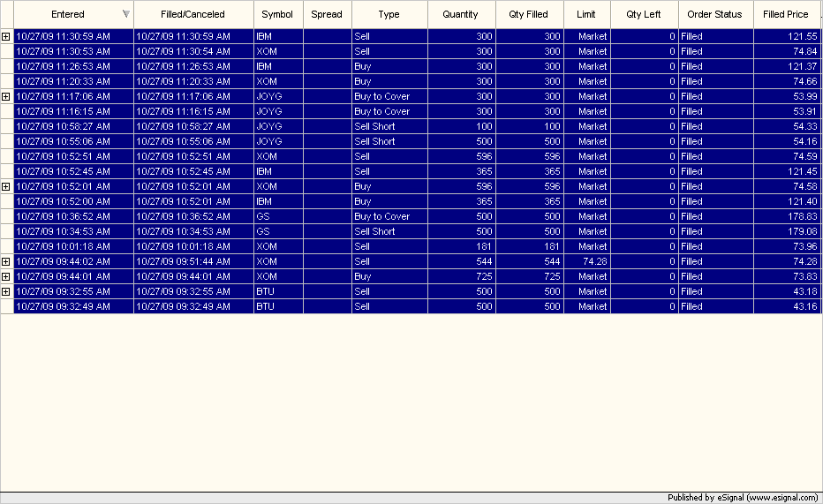Select filled time 10/27/09 09:51:44 AM
This screenshot has height=504, width=823.
pos(193,261)
